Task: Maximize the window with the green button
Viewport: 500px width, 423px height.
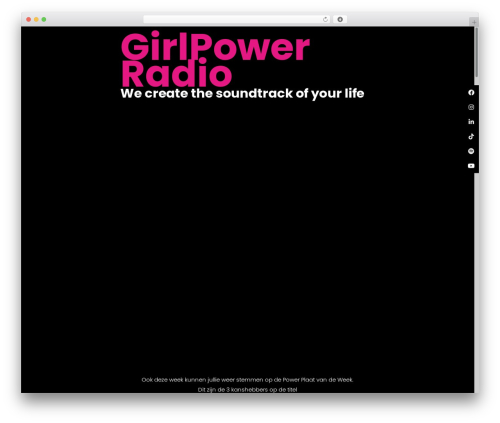Action: point(44,19)
